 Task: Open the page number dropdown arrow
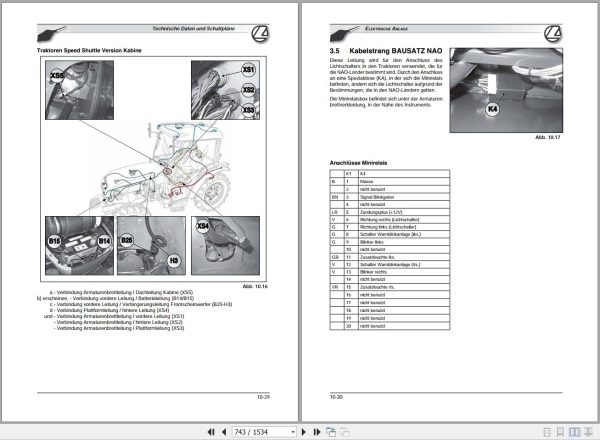coord(293,432)
